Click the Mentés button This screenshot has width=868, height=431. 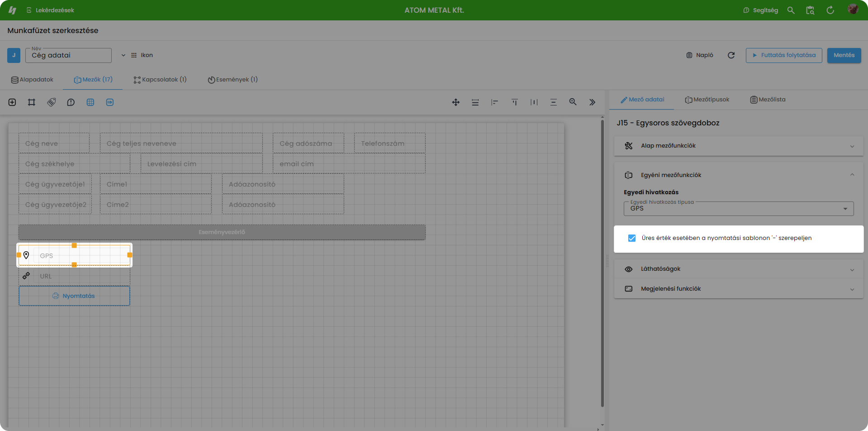point(844,55)
